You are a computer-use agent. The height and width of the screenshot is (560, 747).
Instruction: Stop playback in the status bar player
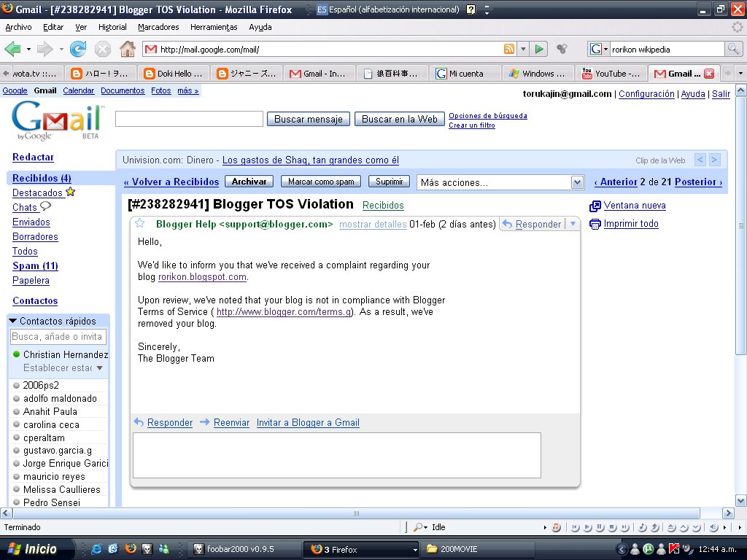pyautogui.click(x=612, y=527)
